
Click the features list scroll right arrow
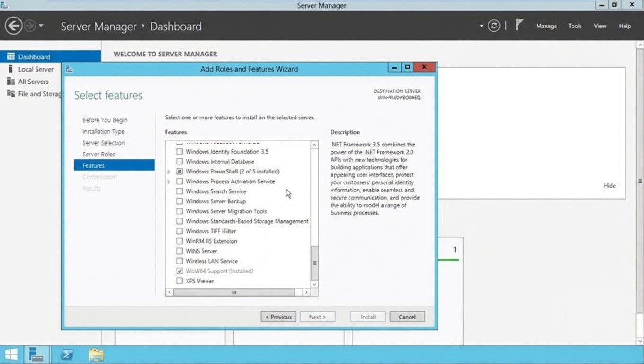coord(306,292)
